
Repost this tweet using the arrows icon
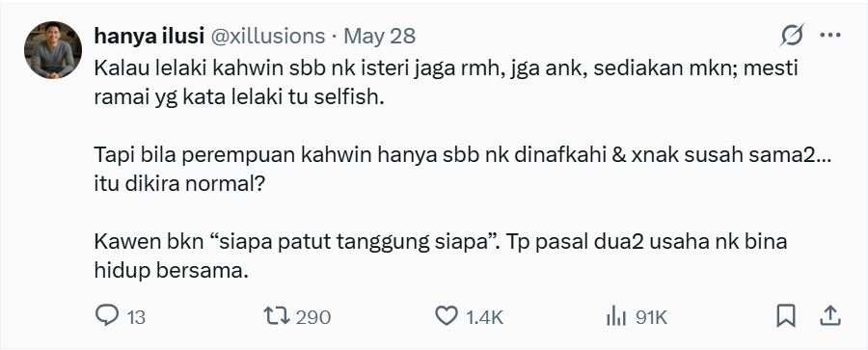tap(277, 316)
